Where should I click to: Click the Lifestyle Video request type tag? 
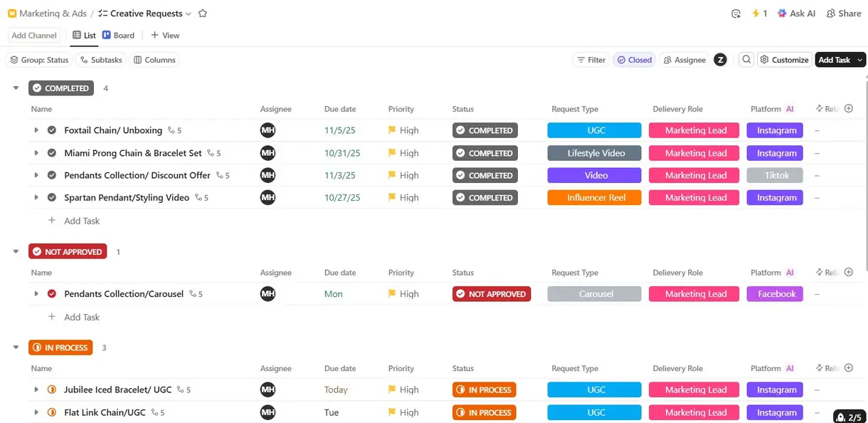coord(594,153)
